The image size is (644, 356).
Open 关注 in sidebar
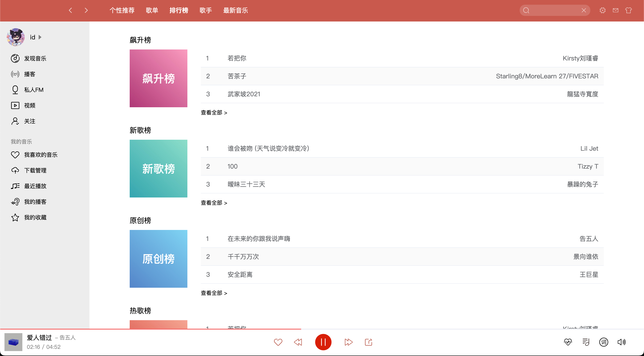click(23, 121)
